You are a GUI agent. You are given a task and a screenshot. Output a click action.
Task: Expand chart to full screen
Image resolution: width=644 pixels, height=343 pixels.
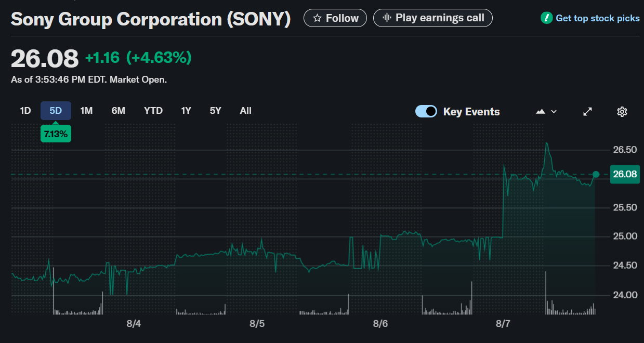click(x=588, y=111)
